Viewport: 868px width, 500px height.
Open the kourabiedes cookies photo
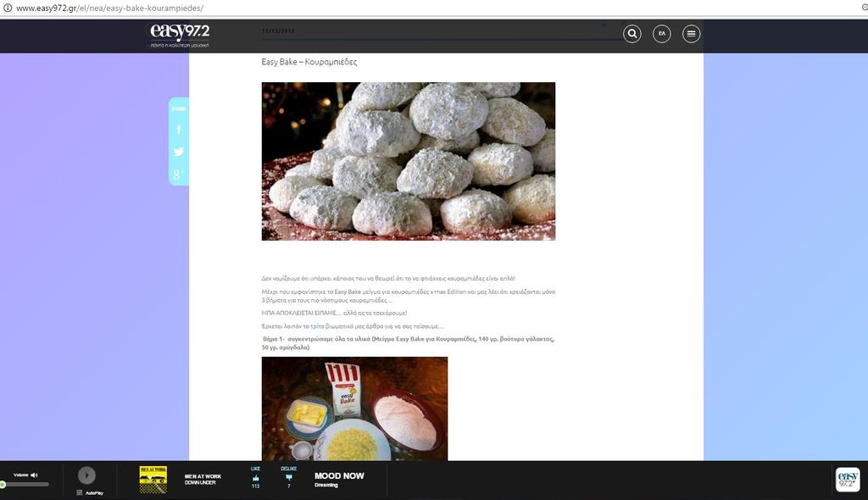pyautogui.click(x=409, y=161)
